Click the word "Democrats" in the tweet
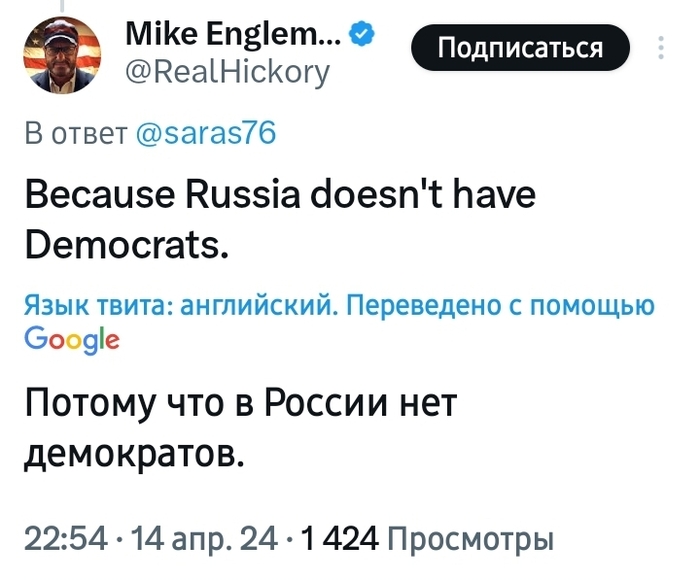700x580 pixels. (x=128, y=241)
